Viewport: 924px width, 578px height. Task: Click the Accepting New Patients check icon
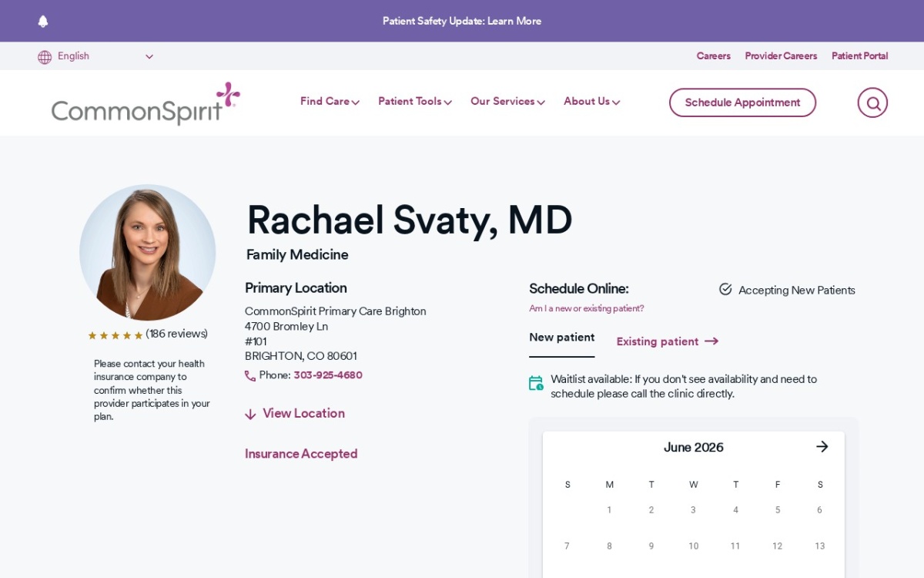tap(725, 289)
